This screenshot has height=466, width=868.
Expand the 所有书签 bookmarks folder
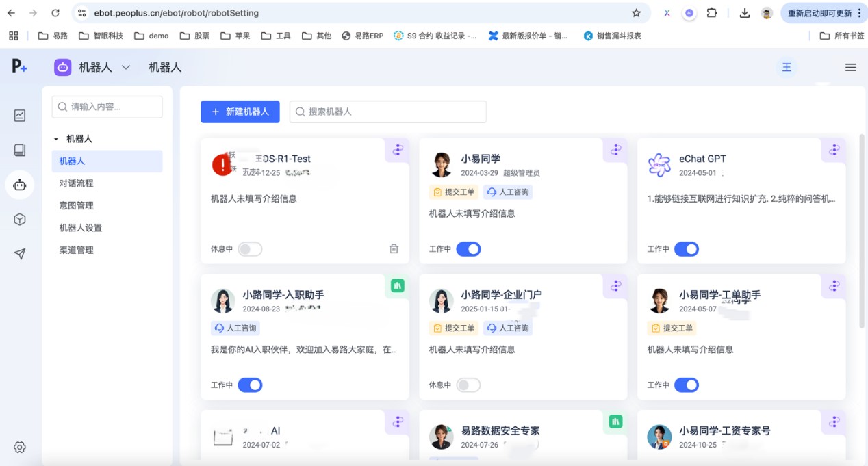842,36
